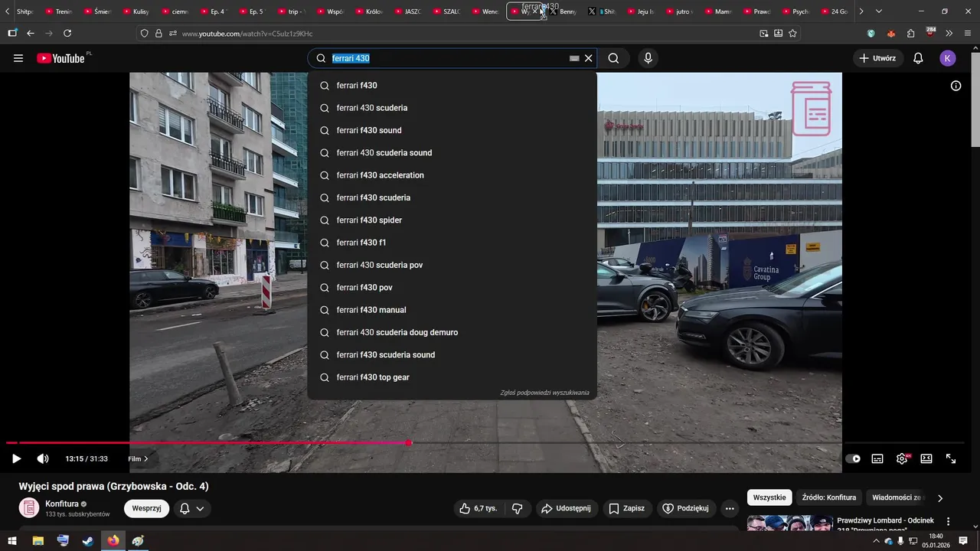Select the Źródło: Konfitura chip

(x=829, y=497)
